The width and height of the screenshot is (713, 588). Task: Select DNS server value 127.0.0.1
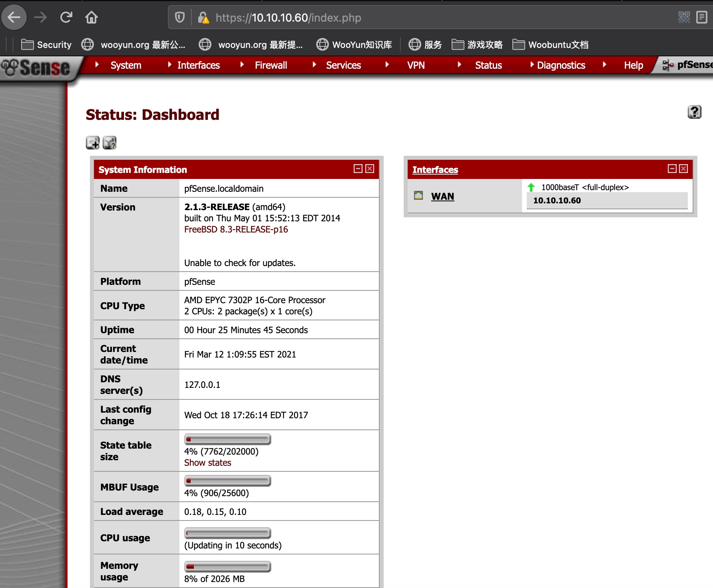click(202, 385)
